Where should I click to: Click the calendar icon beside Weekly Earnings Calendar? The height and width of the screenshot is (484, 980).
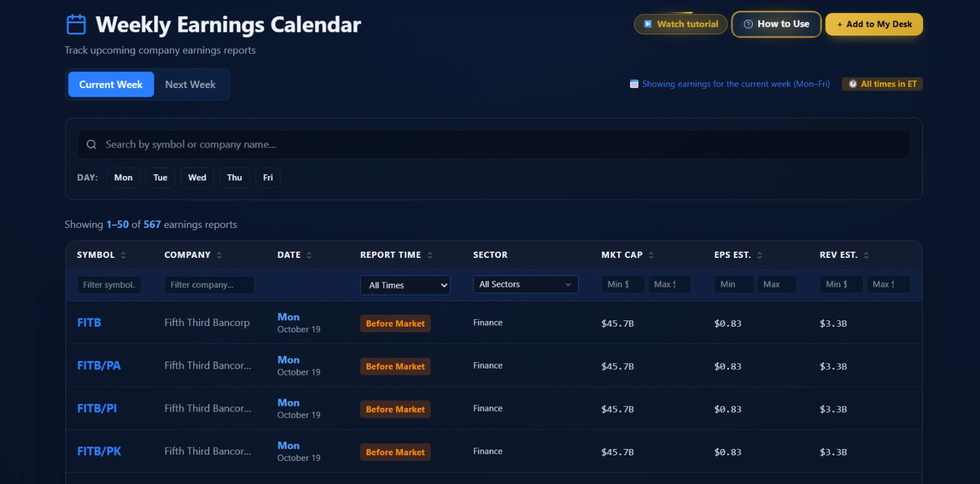(76, 24)
